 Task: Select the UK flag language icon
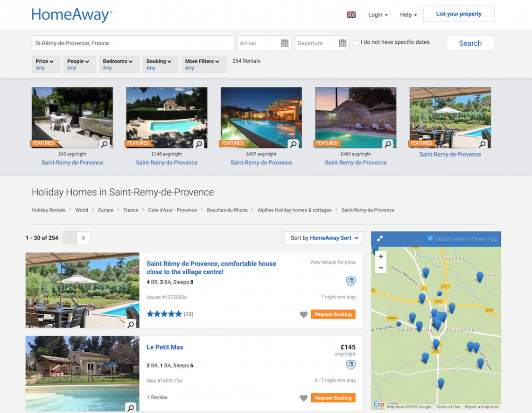[x=351, y=14]
